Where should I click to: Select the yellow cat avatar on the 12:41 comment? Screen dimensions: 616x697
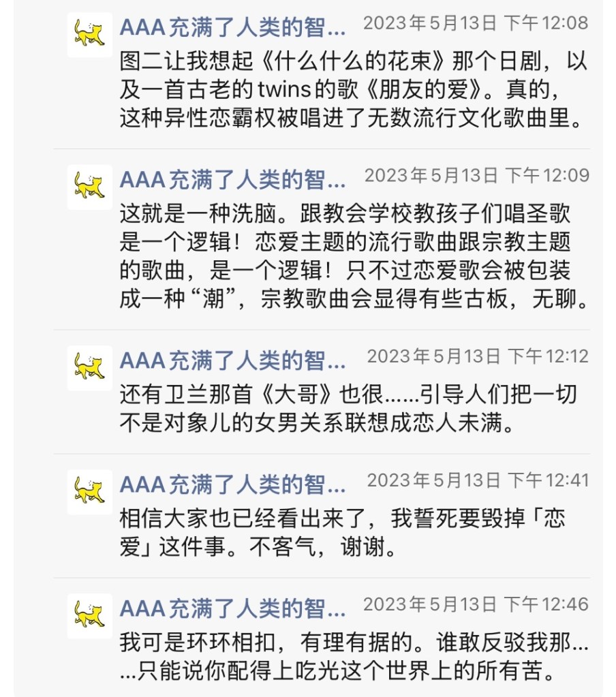[x=90, y=491]
